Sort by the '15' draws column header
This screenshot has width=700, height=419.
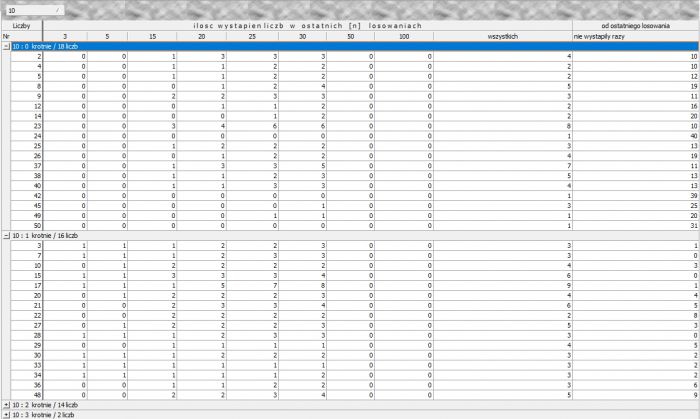pyautogui.click(x=152, y=37)
